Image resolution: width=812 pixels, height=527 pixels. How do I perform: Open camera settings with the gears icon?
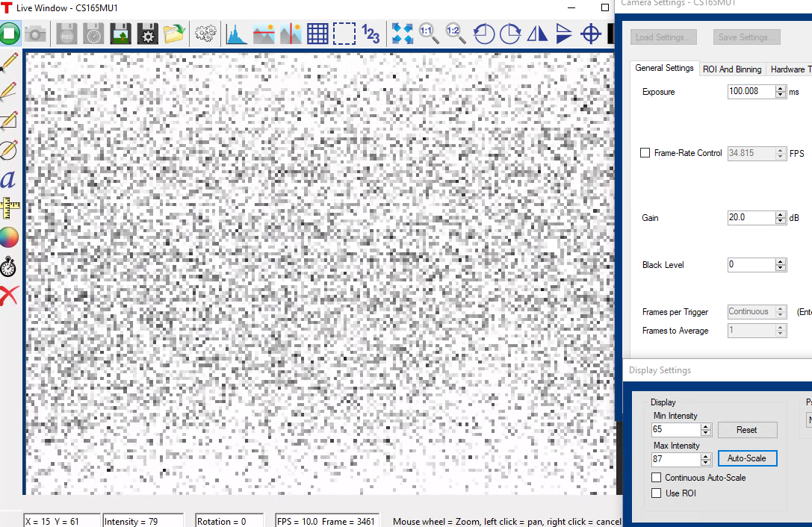coord(205,34)
